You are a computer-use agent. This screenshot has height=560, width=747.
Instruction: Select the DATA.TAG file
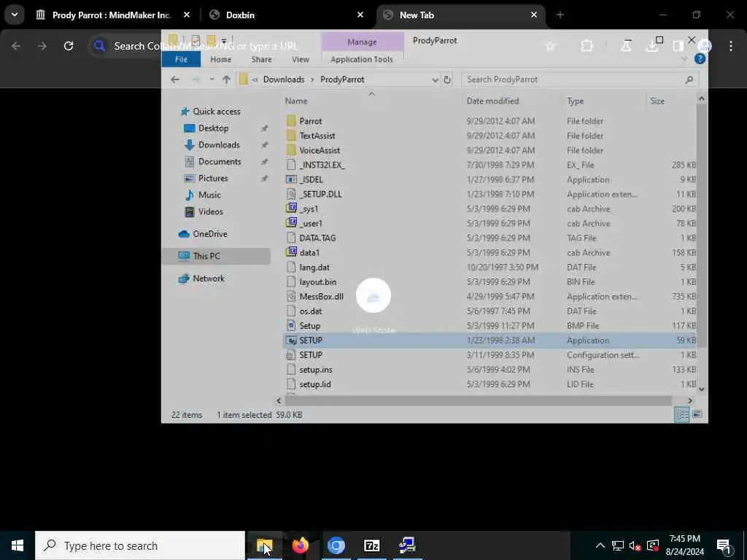click(x=317, y=238)
